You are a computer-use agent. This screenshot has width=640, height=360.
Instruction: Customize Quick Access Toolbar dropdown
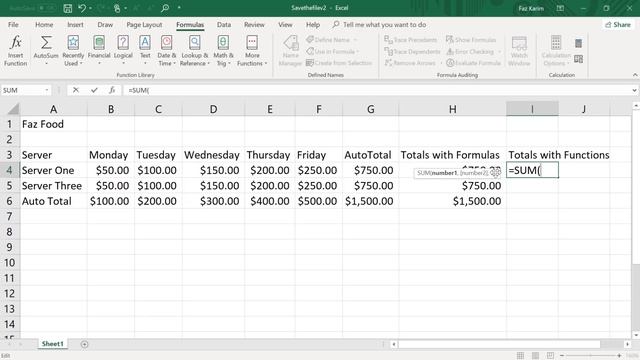click(x=179, y=8)
